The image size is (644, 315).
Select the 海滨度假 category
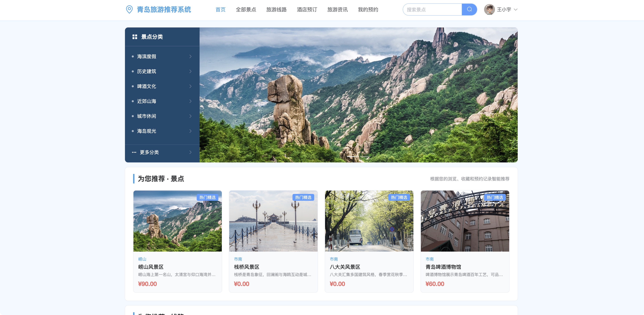click(x=162, y=56)
